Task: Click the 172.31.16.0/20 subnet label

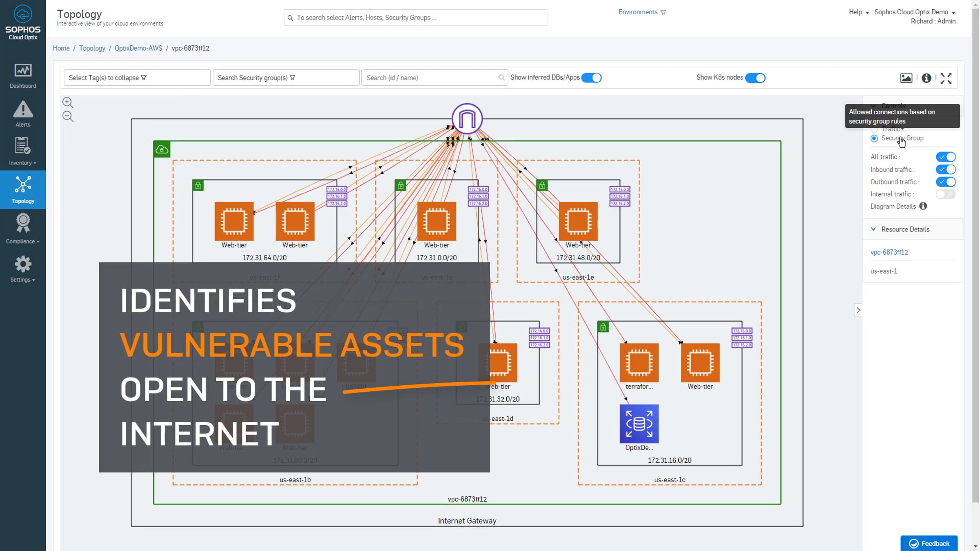Action: (x=670, y=460)
